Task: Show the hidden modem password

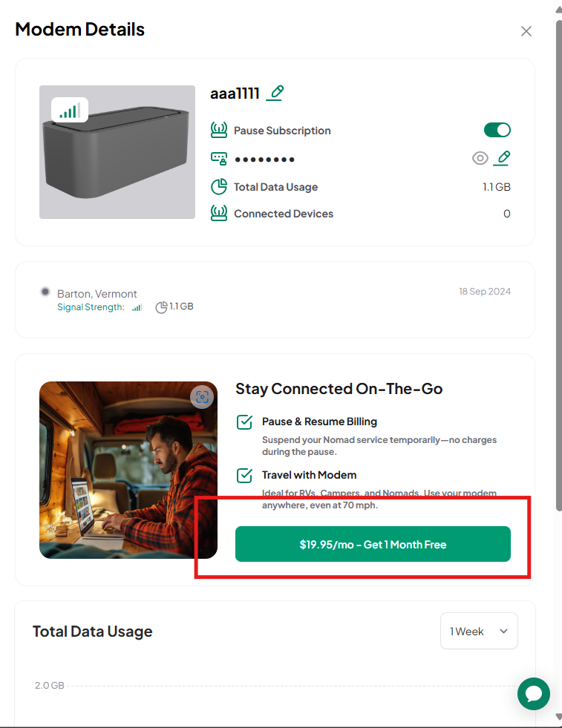Action: coord(480,158)
